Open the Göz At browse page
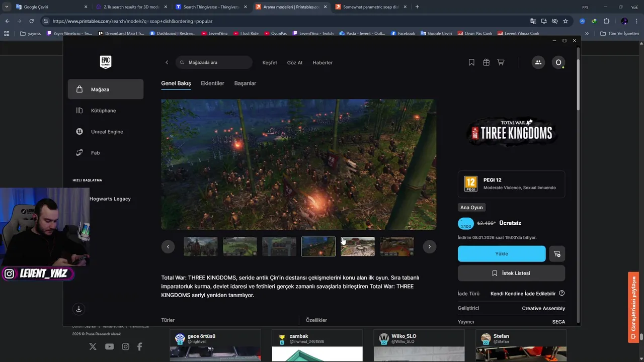This screenshot has height=362, width=644. pyautogui.click(x=295, y=63)
